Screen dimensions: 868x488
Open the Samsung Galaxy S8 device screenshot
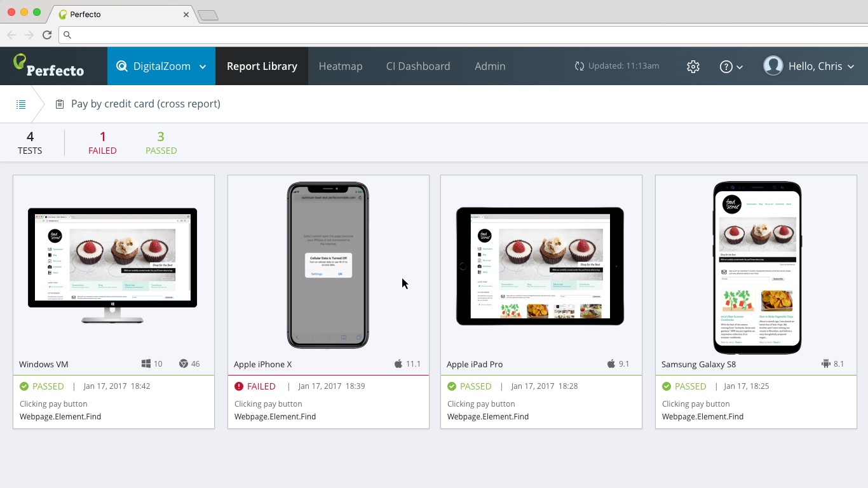pos(757,267)
